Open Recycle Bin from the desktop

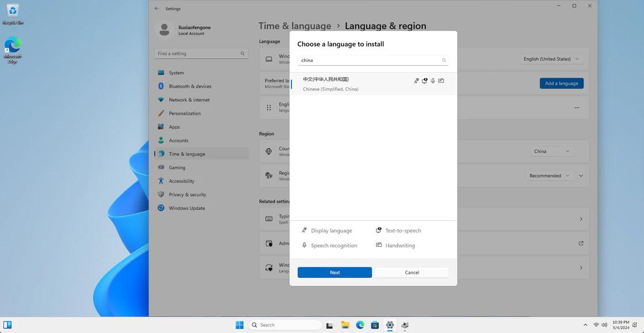[x=12, y=12]
